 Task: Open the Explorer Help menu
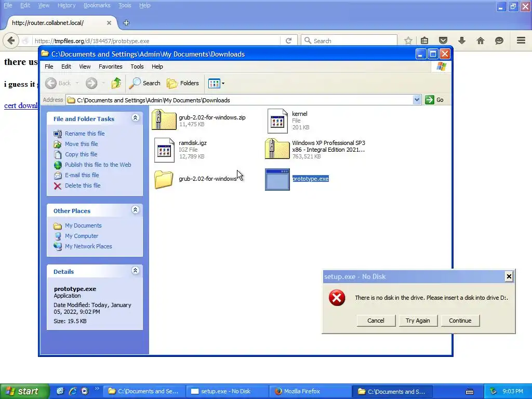[x=157, y=66]
